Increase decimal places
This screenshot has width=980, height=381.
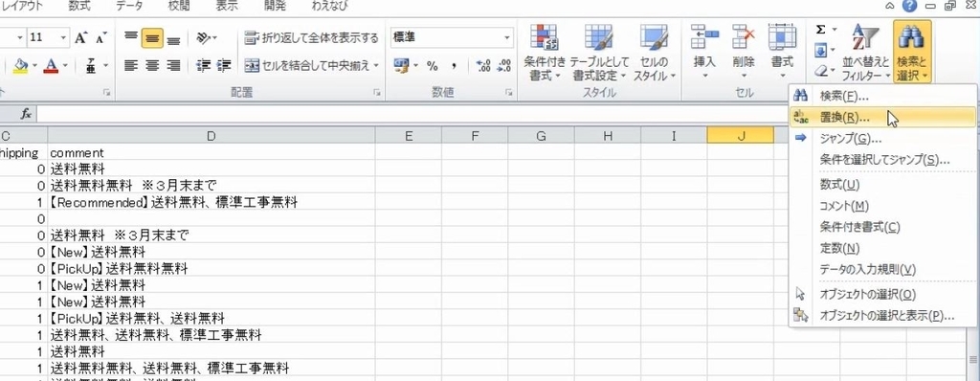pyautogui.click(x=483, y=65)
